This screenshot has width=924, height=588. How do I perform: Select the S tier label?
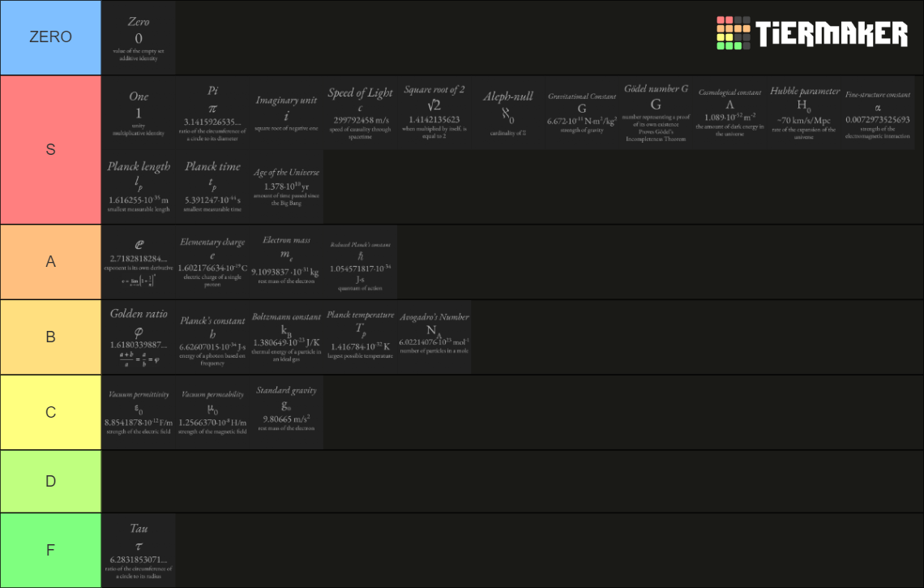click(x=51, y=150)
